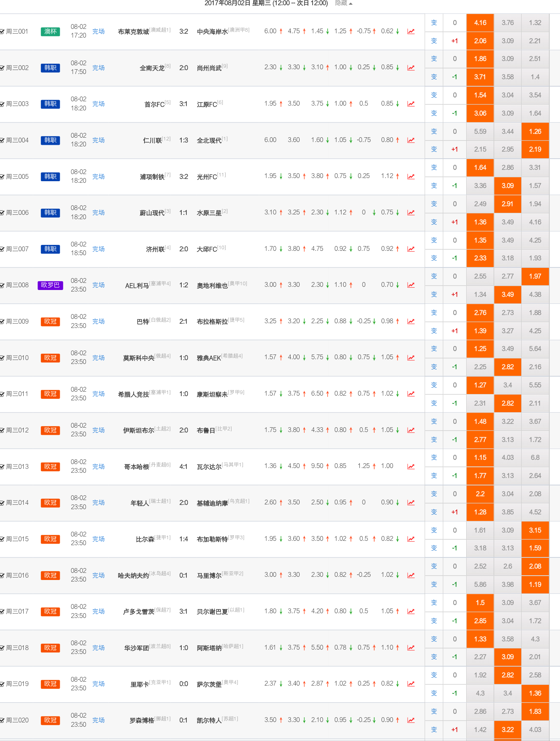560x741 pixels.
Task: Click the 变 link in 周三001 handicap 0 row
Action: 434,23
